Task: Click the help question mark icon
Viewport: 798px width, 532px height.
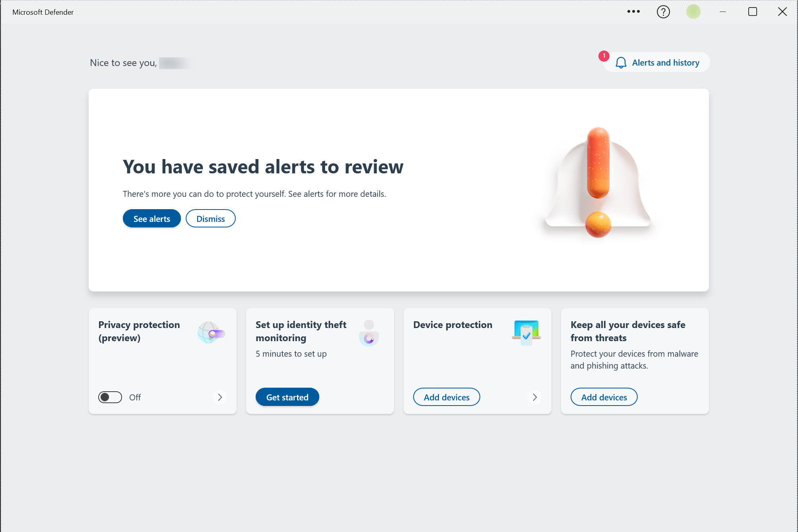Action: [x=663, y=12]
